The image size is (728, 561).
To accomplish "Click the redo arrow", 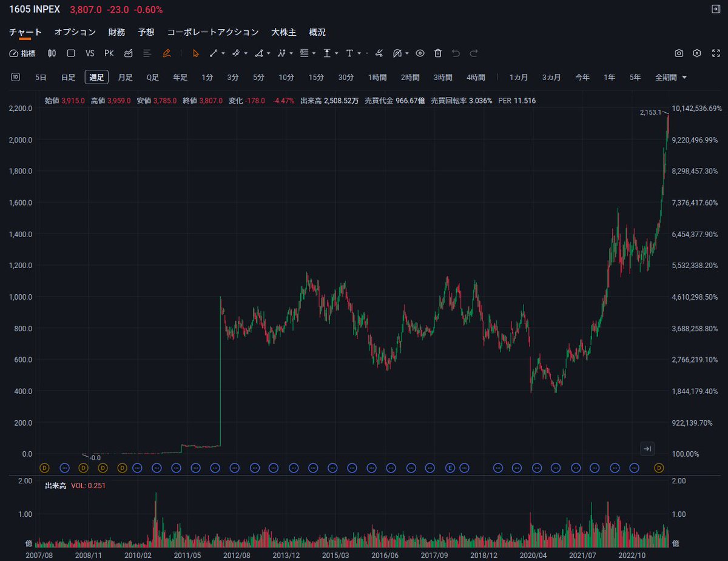I will [x=474, y=53].
